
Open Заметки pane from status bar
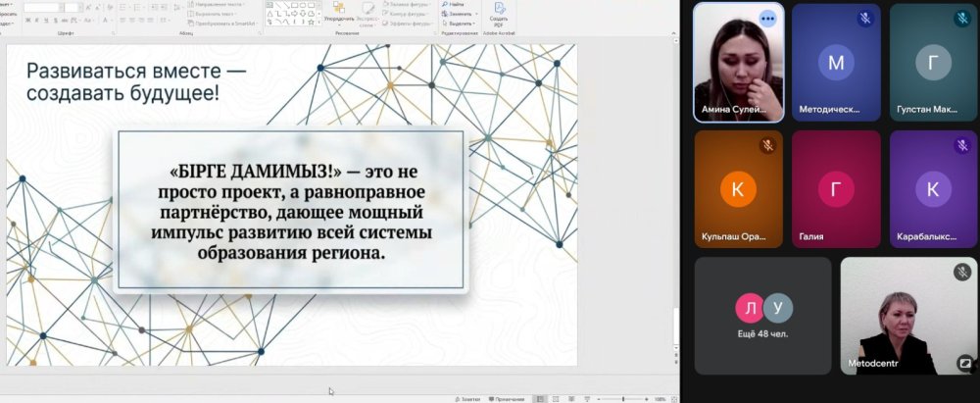pyautogui.click(x=468, y=399)
